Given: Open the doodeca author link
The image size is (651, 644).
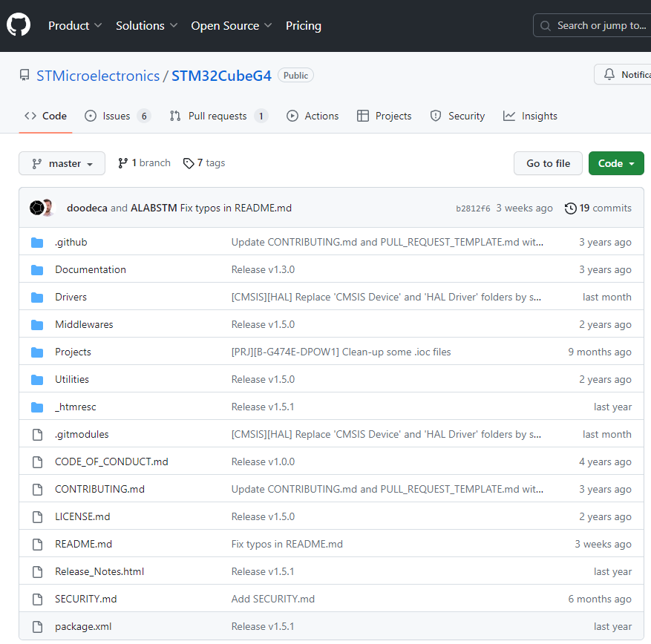Looking at the screenshot, I should [x=87, y=208].
